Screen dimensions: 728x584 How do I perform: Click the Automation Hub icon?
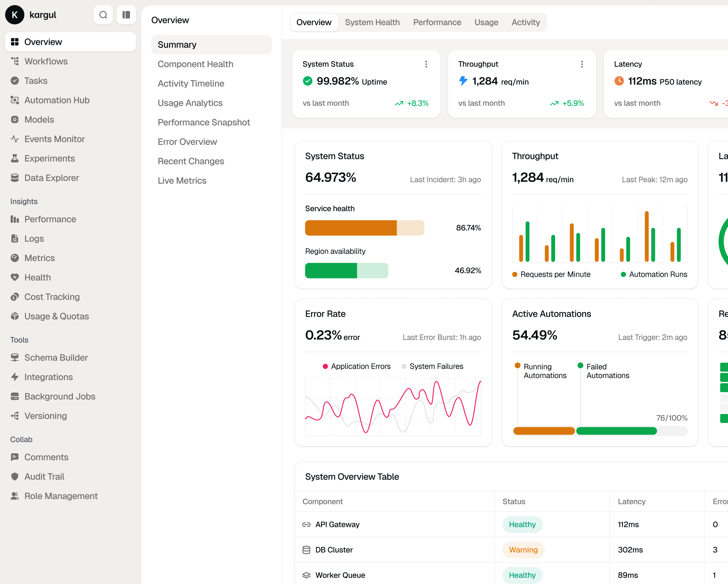pyautogui.click(x=14, y=100)
